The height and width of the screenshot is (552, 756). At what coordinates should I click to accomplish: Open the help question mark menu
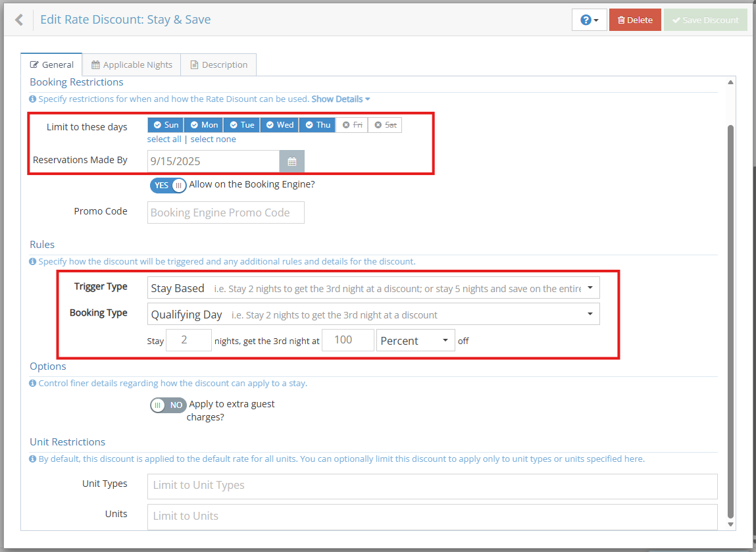click(589, 20)
